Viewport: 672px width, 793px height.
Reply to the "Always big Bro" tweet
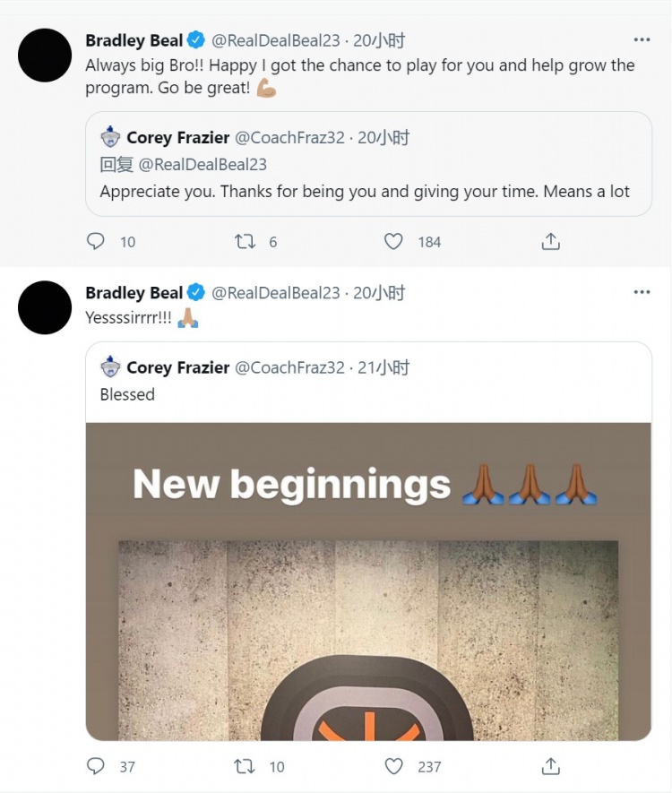click(96, 241)
